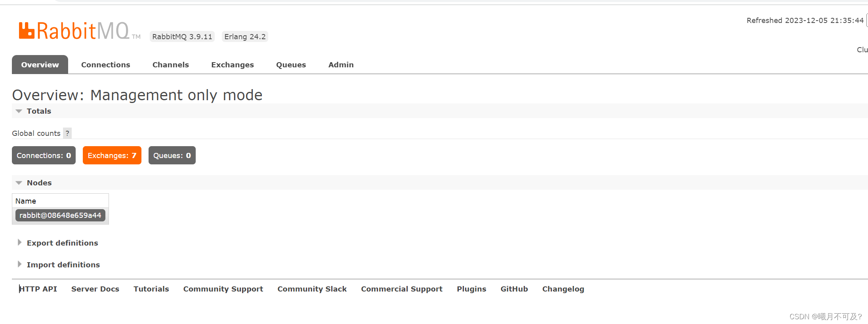
Task: Collapse the Totals section
Action: 39,111
